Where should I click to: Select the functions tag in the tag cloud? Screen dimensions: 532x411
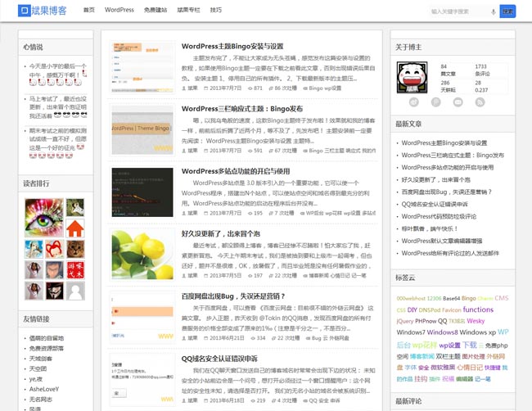(478, 309)
